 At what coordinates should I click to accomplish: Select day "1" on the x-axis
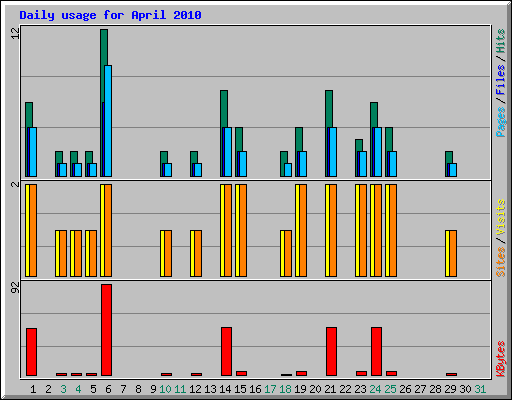[x=33, y=389]
